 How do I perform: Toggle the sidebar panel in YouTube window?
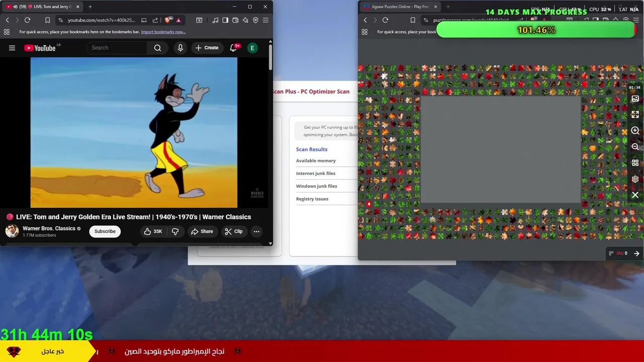pos(225,20)
